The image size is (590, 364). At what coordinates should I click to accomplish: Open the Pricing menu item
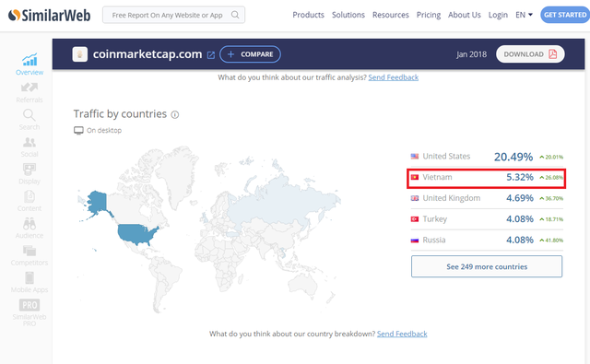(429, 15)
